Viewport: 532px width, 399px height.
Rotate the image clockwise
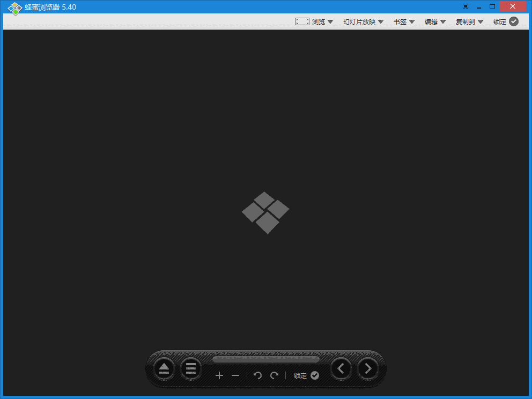point(274,375)
